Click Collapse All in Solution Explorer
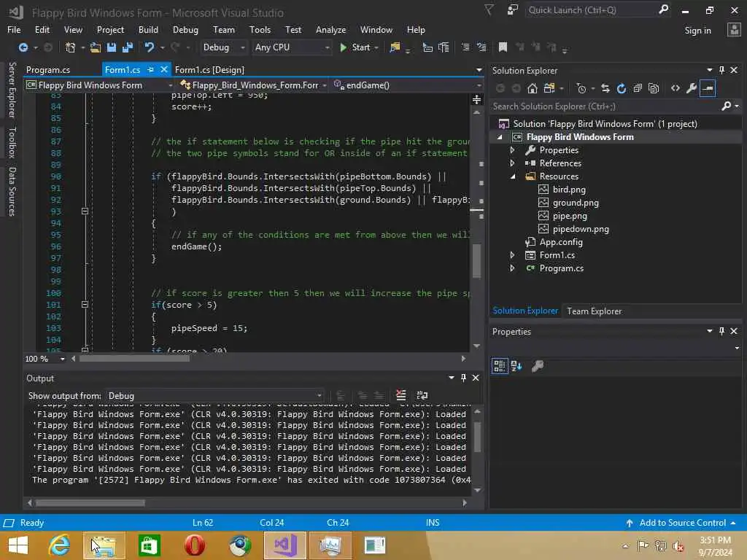The height and width of the screenshot is (560, 747). 638,88
